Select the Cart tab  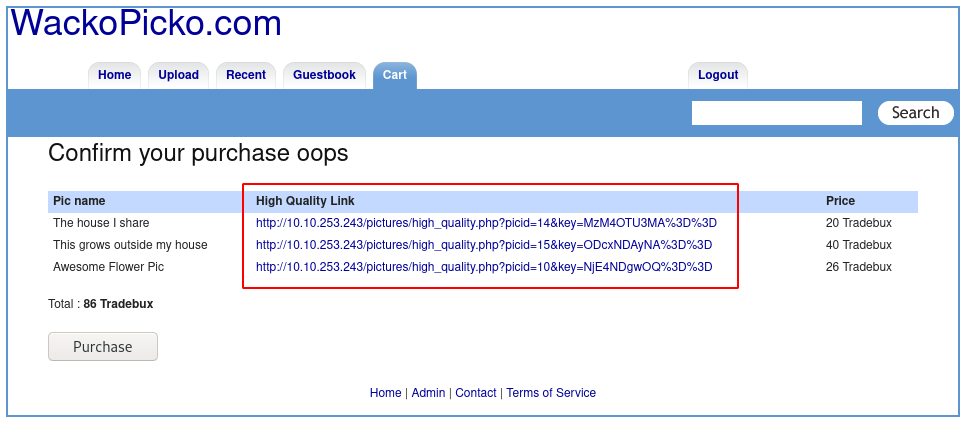394,75
